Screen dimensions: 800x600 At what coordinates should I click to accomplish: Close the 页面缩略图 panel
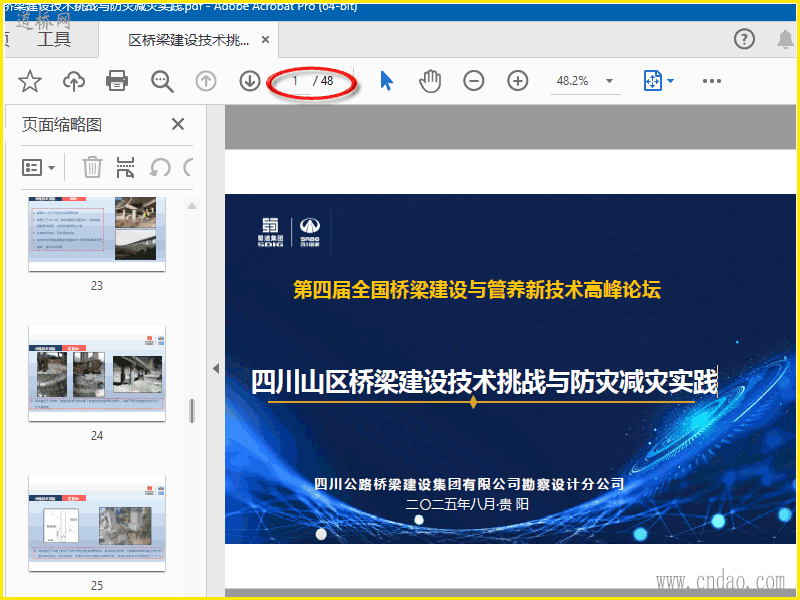click(x=178, y=124)
